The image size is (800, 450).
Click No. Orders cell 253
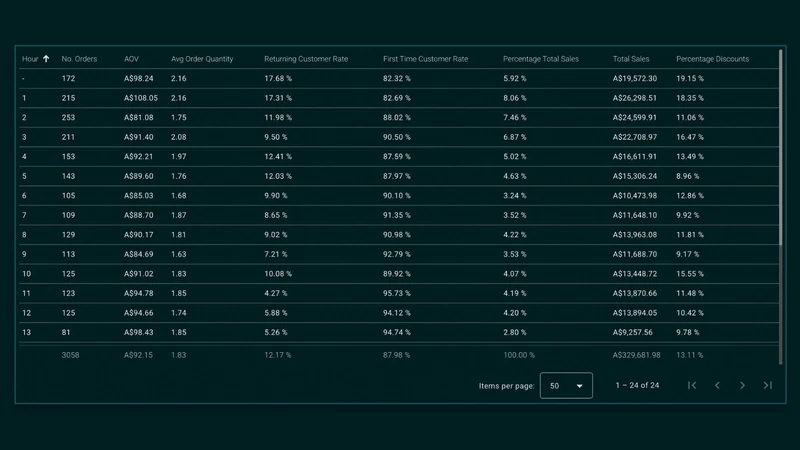click(x=68, y=117)
